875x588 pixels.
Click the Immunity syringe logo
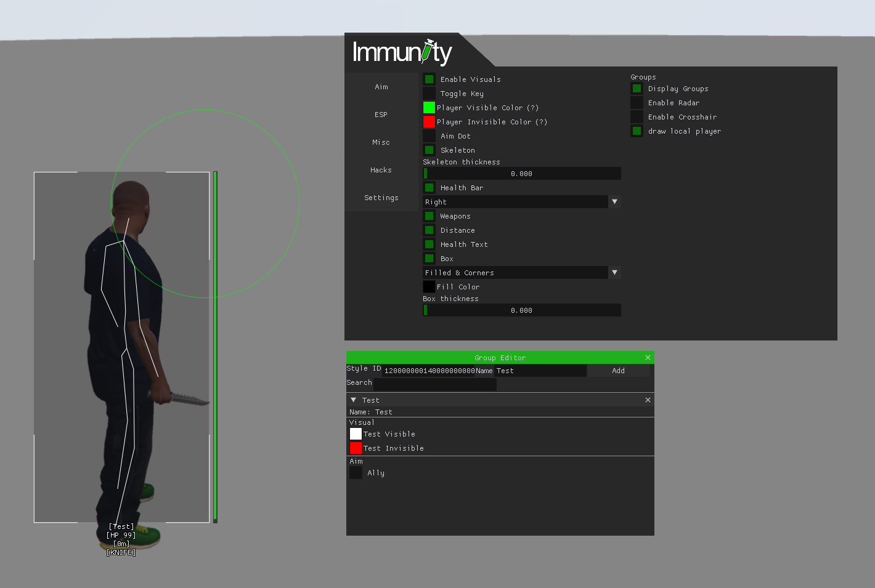click(x=402, y=52)
